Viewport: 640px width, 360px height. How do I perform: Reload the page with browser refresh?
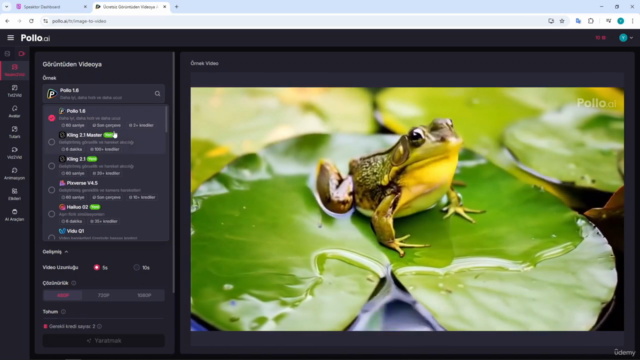31,21
